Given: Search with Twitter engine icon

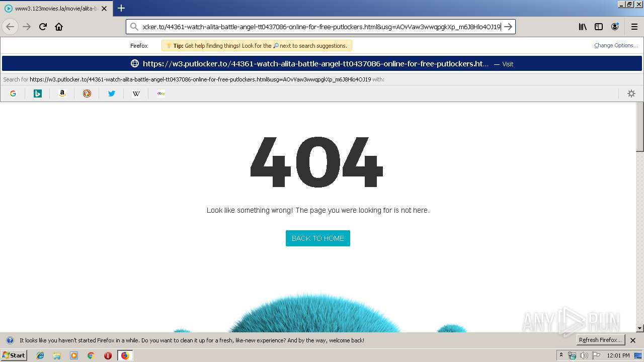Looking at the screenshot, I should coord(112,94).
